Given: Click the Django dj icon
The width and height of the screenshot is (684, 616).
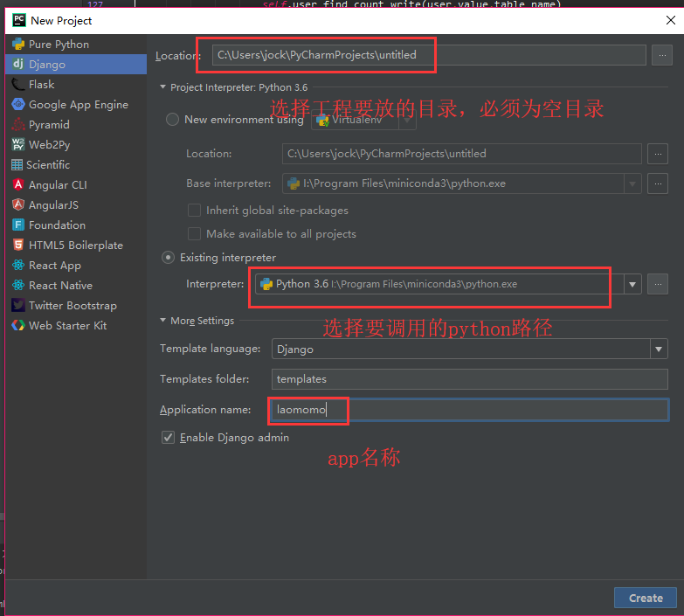Looking at the screenshot, I should [17, 64].
